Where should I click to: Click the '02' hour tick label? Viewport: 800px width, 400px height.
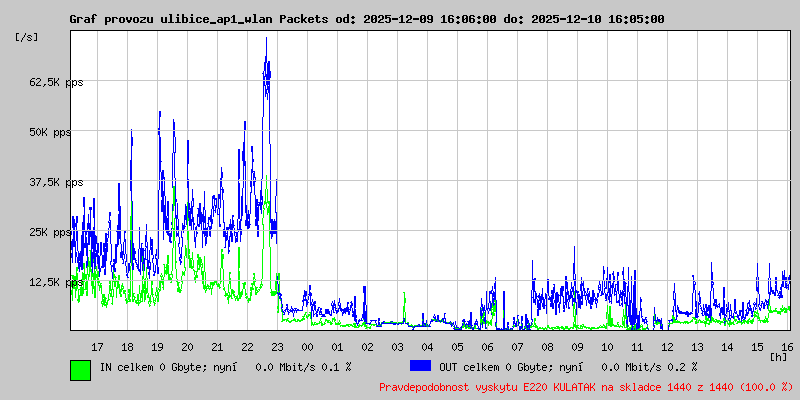tap(367, 347)
